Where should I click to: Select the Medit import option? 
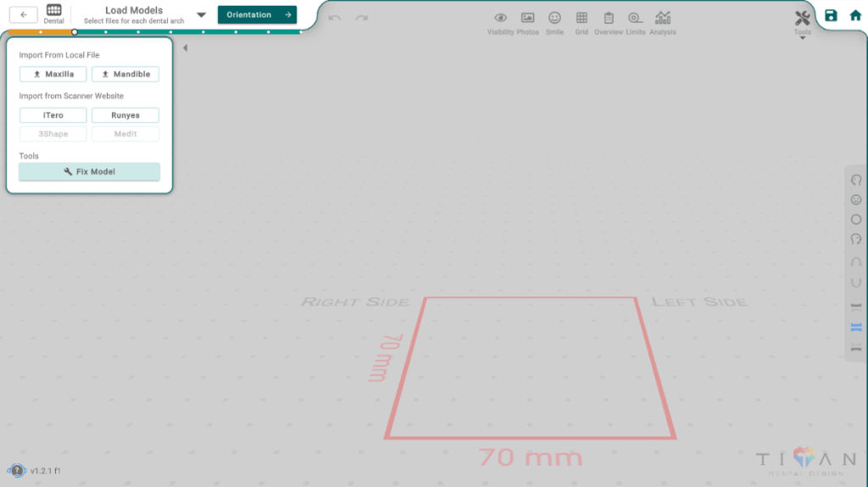pyautogui.click(x=125, y=134)
